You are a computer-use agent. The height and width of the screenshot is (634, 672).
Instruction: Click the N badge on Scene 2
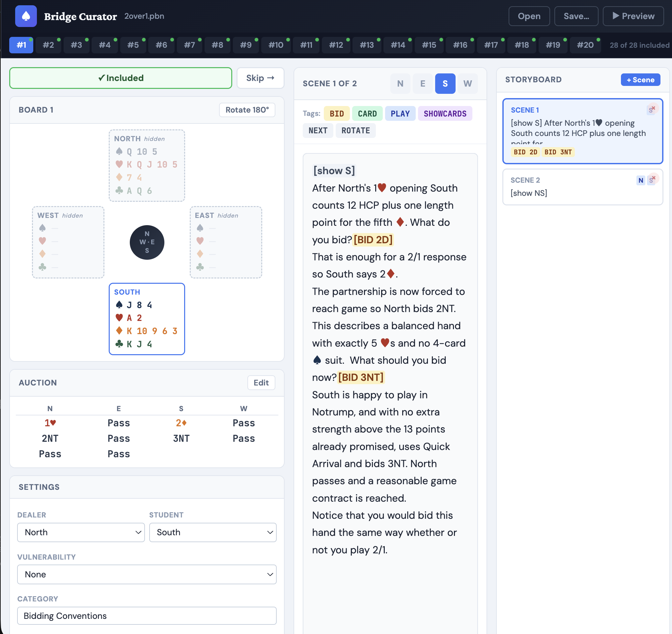click(641, 180)
